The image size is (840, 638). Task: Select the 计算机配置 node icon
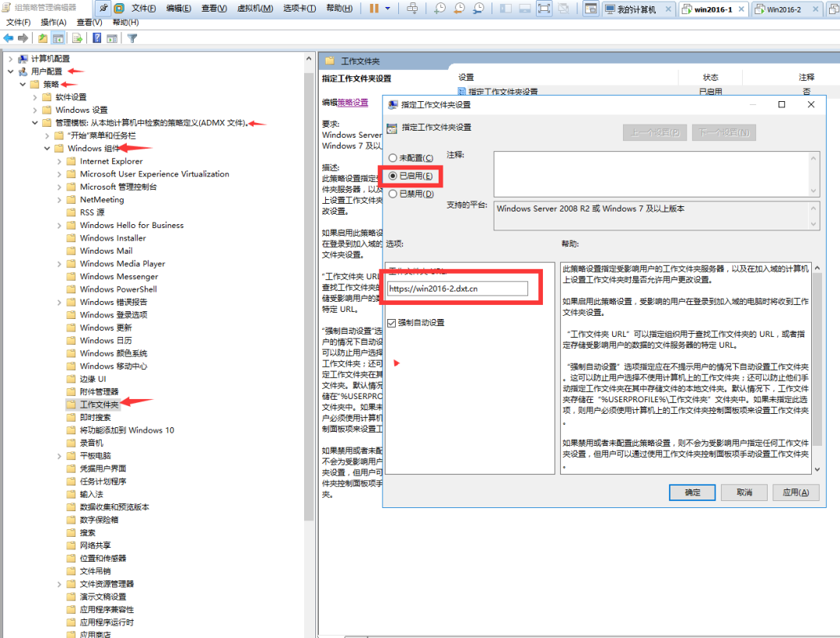tap(23, 58)
